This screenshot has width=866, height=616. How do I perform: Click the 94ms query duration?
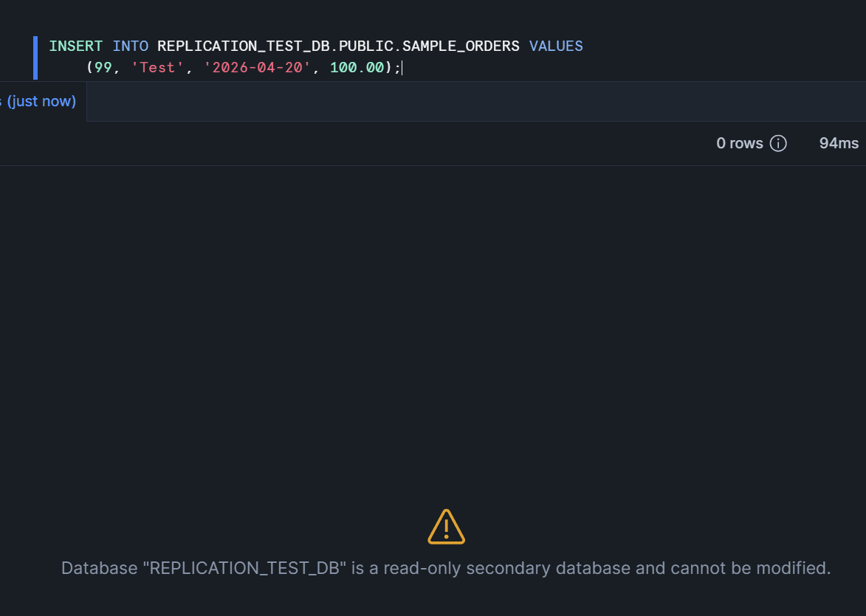839,143
